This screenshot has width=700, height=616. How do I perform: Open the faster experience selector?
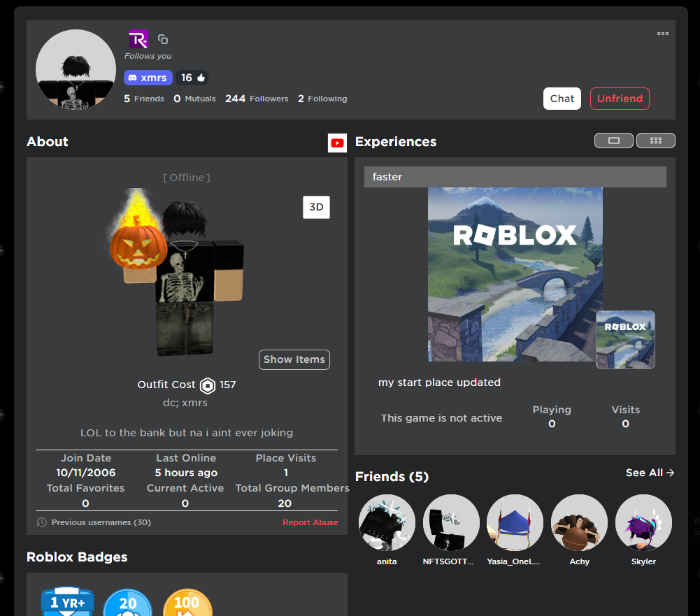[515, 176]
